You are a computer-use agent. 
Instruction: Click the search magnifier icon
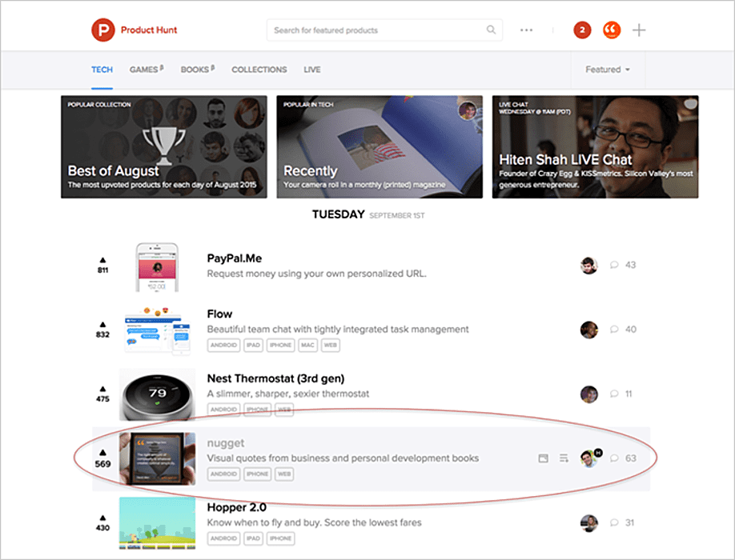491,30
